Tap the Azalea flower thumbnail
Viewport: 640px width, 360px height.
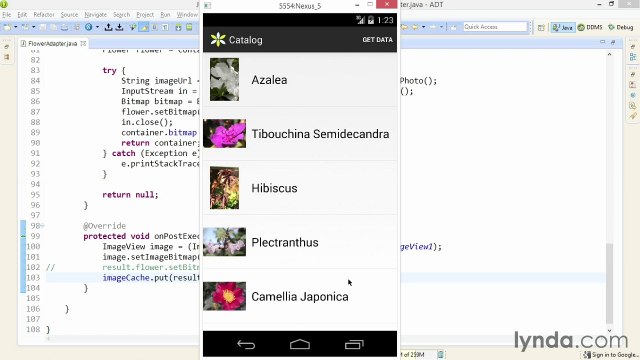(224, 80)
